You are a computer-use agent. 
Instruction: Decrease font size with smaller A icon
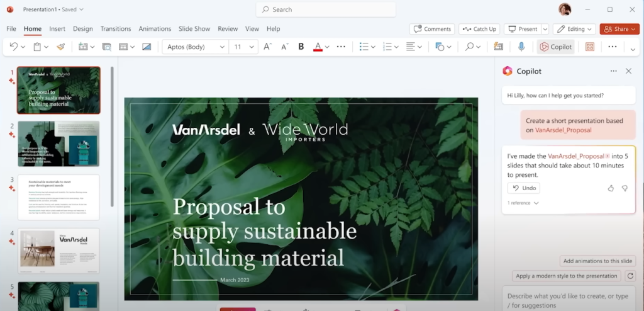285,47
